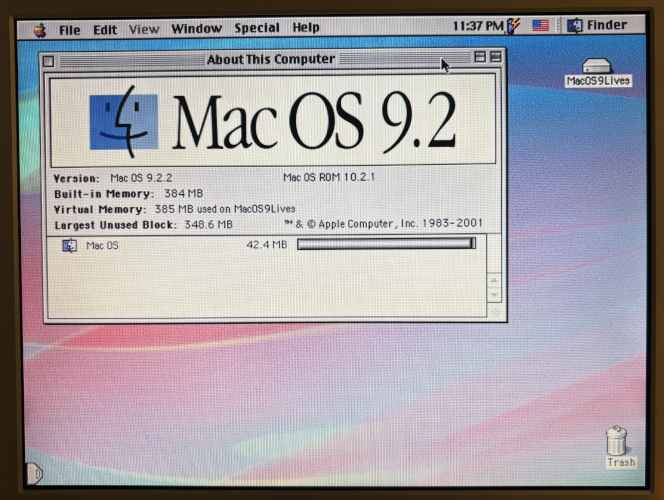Expand the Control Strip tab
Image resolution: width=664 pixels, height=500 pixels.
35,472
